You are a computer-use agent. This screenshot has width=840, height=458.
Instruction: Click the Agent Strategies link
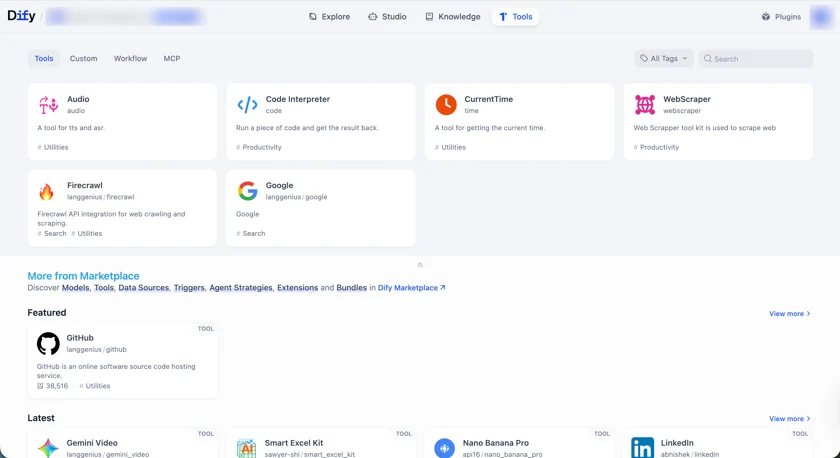point(241,288)
